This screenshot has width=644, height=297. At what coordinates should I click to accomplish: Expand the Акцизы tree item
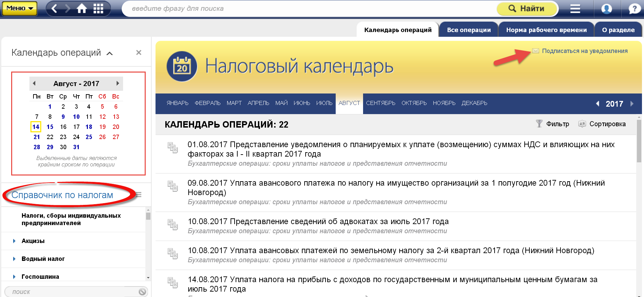point(14,241)
